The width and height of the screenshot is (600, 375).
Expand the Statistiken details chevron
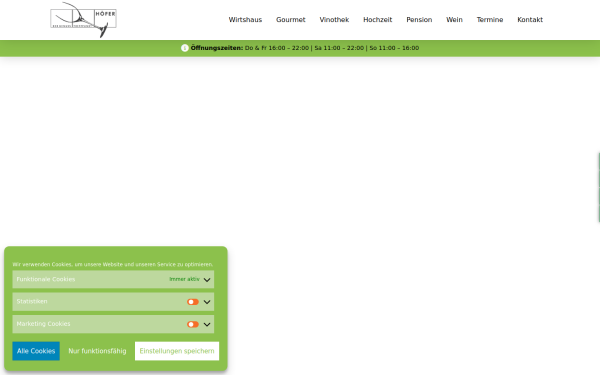(x=207, y=302)
